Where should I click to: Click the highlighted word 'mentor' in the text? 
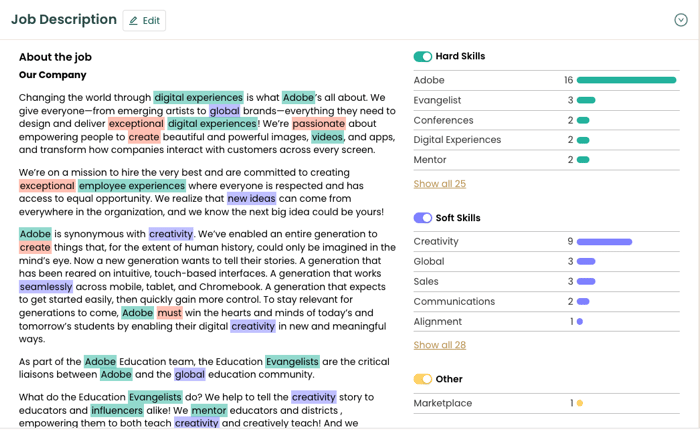point(209,410)
